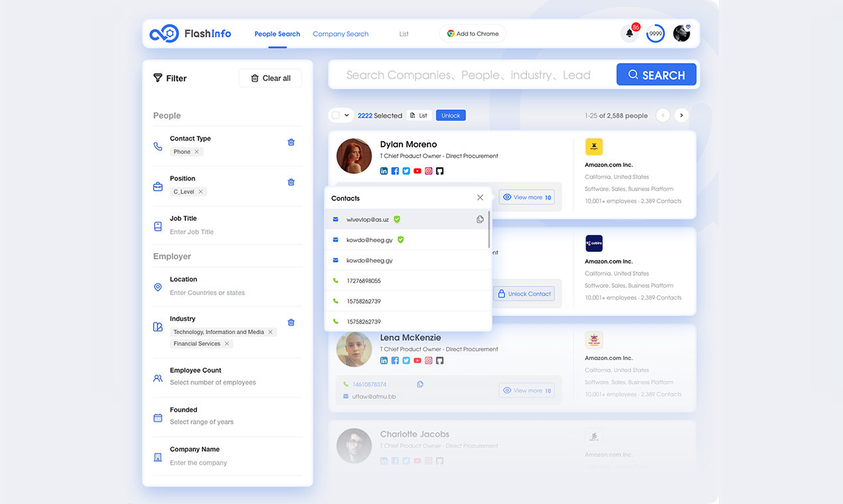Screen dimensions: 843x504
Task: Open the Employee Count selector
Action: coord(212,383)
